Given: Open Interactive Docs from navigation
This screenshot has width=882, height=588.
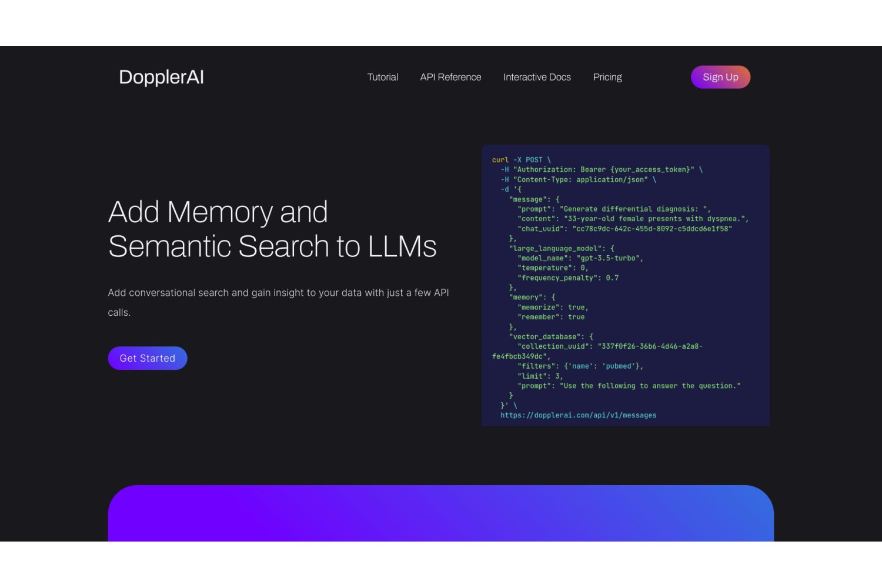Looking at the screenshot, I should click(x=537, y=77).
